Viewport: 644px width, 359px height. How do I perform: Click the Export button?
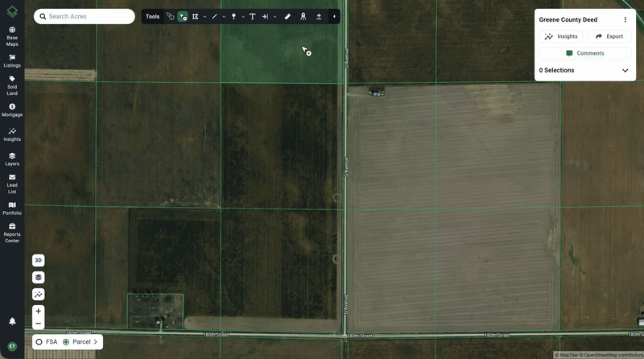coord(609,36)
